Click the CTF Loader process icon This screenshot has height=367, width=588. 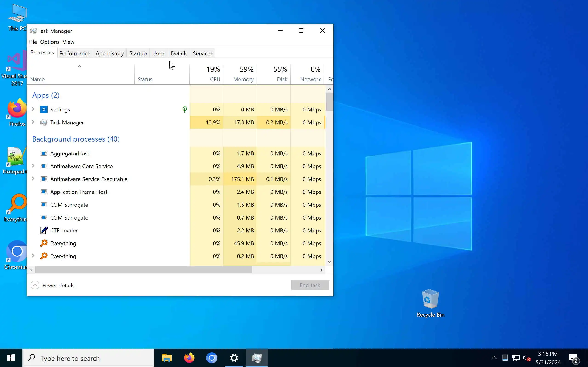(44, 230)
